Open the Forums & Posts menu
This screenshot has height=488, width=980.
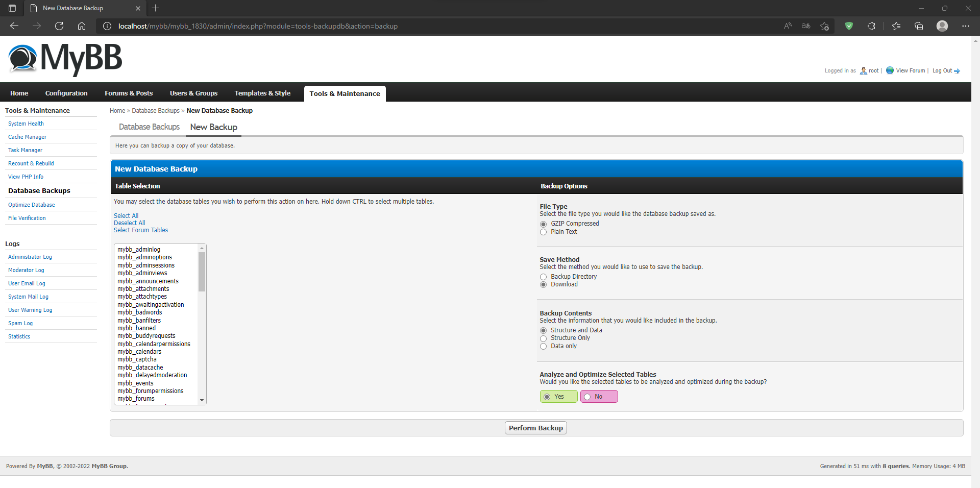pyautogui.click(x=129, y=93)
